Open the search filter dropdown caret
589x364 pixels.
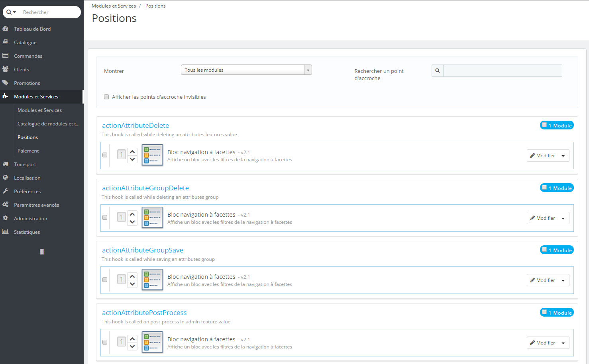14,12
